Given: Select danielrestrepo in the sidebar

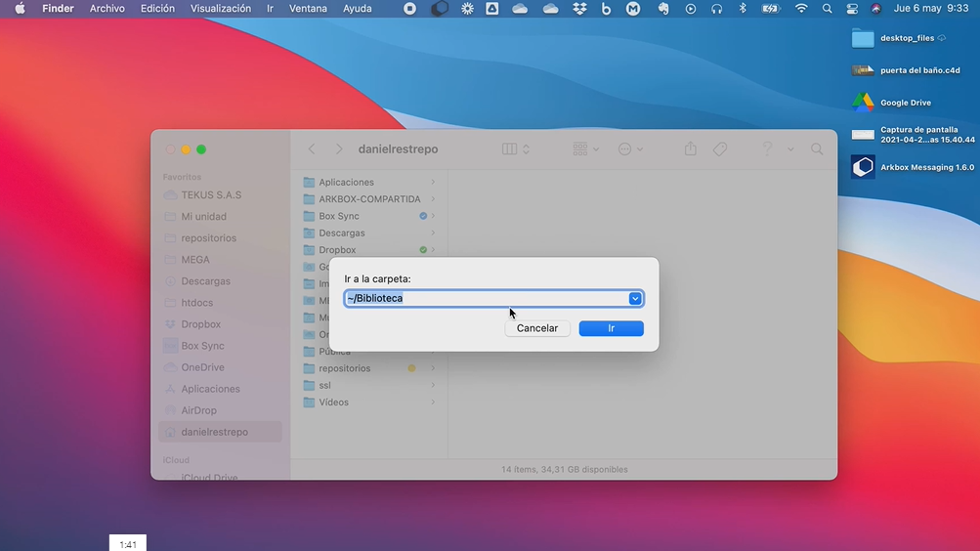Looking at the screenshot, I should 214,432.
